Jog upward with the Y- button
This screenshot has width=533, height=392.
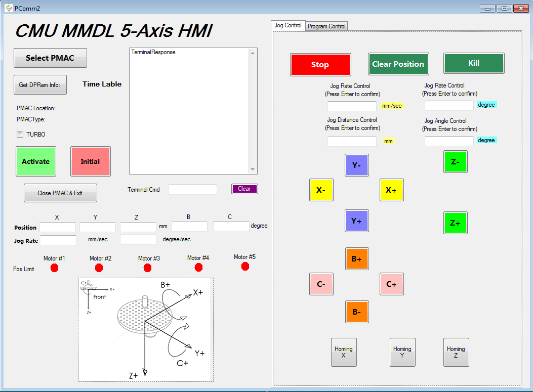tap(356, 165)
